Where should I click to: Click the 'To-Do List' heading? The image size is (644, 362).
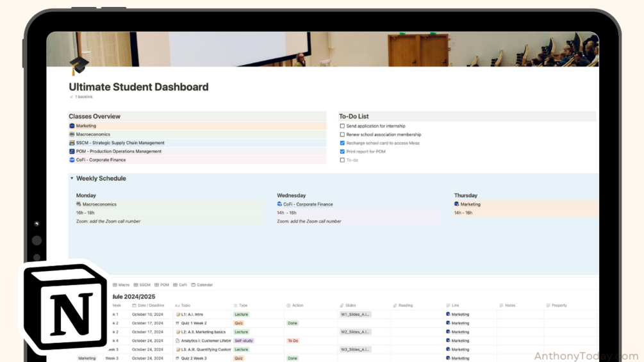point(354,117)
